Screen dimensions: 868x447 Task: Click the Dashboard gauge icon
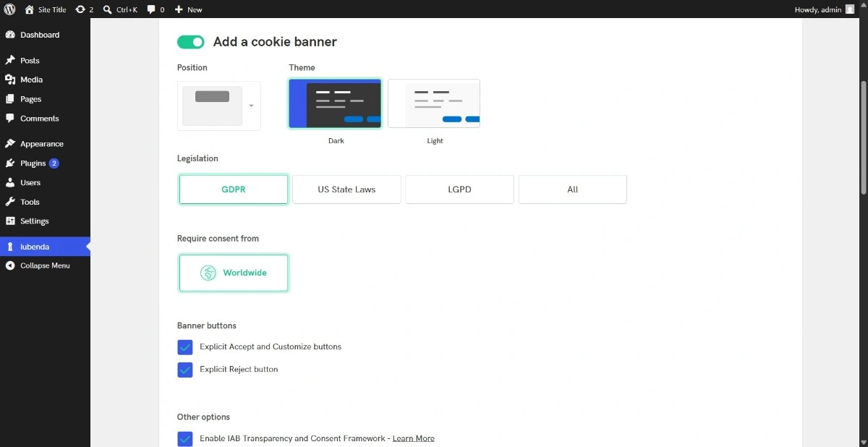tap(10, 35)
